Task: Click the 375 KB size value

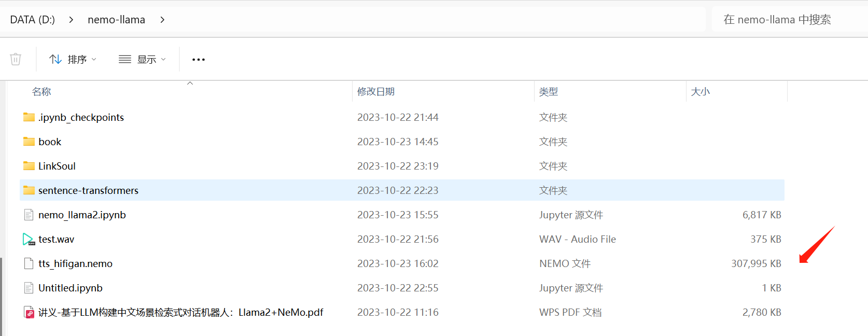Action: pyautogui.click(x=766, y=239)
